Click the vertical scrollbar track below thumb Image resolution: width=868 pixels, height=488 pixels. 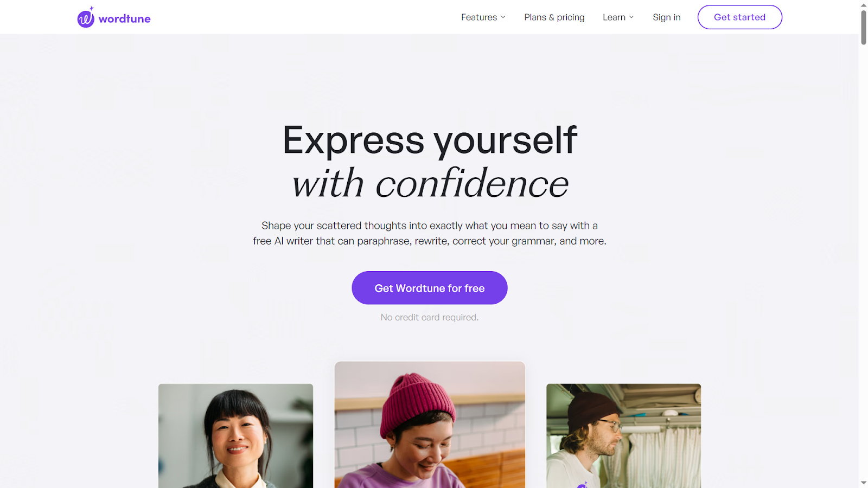pos(864,260)
